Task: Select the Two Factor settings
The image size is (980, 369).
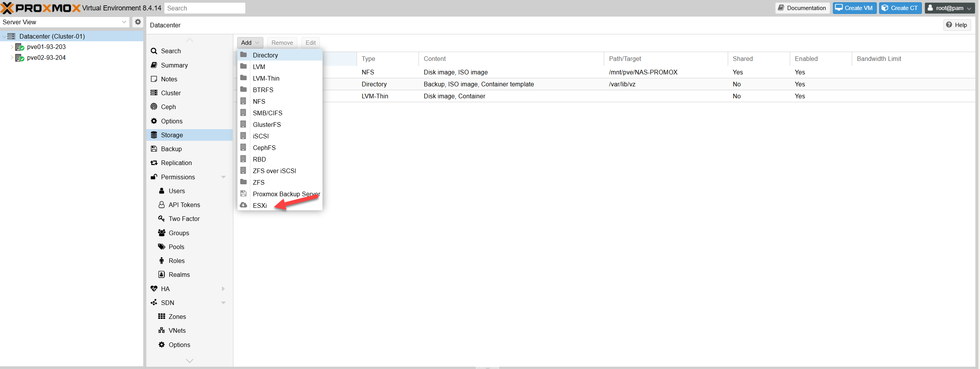Action: (184, 219)
